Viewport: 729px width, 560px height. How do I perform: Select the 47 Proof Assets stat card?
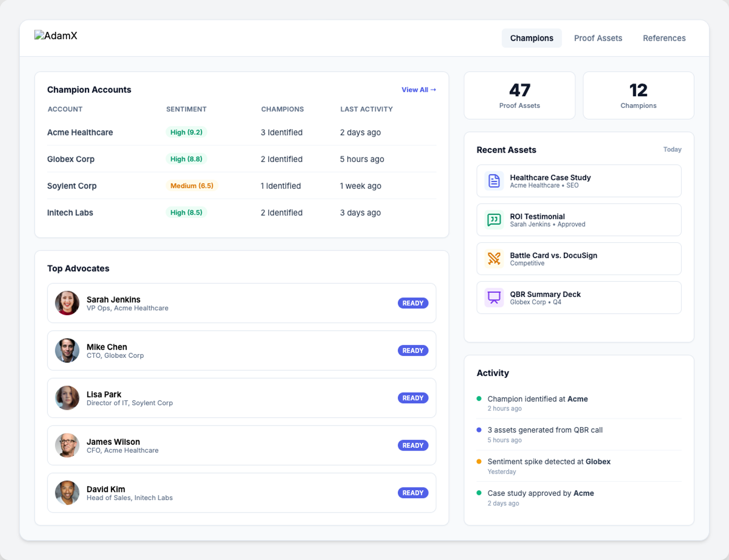[x=519, y=95]
